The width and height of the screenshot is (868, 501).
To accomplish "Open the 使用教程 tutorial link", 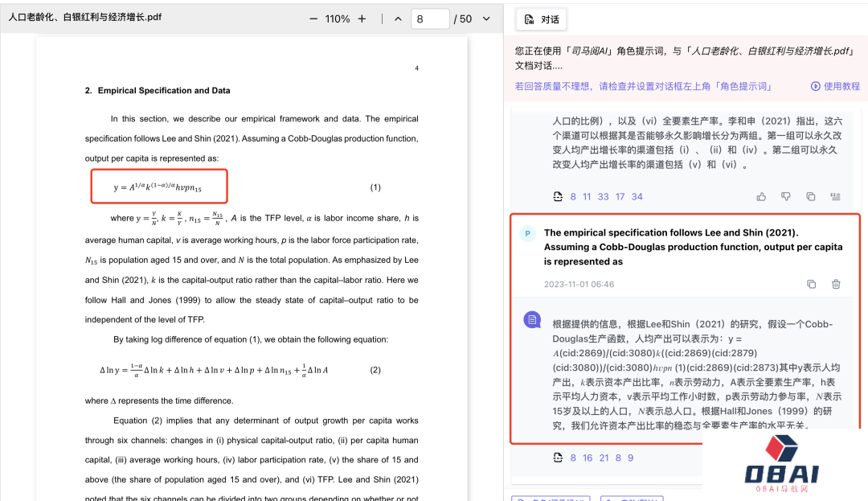I will tap(836, 86).
